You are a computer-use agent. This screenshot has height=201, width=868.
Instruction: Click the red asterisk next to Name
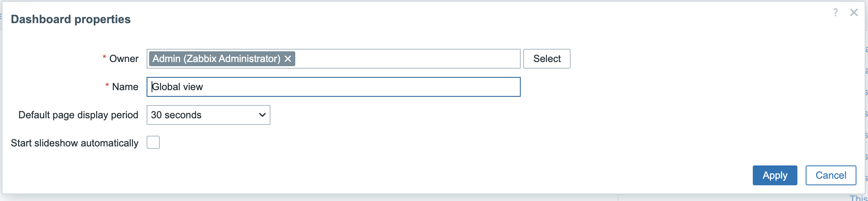point(107,86)
